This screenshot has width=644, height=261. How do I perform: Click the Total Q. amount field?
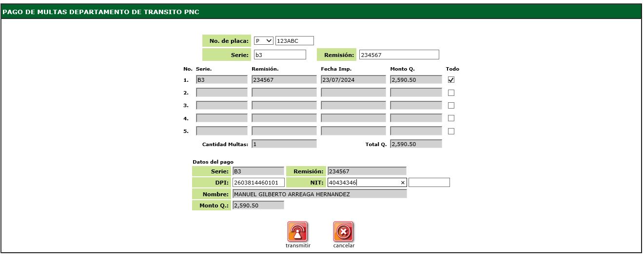tap(416, 144)
